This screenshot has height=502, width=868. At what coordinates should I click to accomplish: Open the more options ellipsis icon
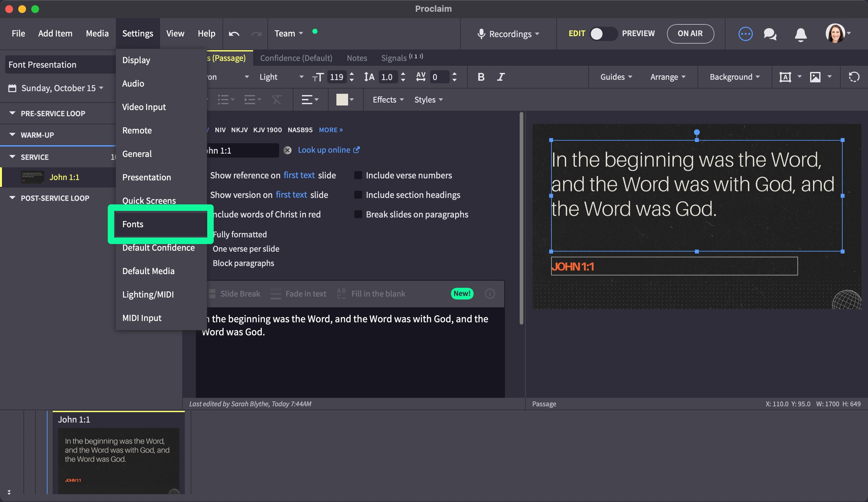tap(745, 34)
